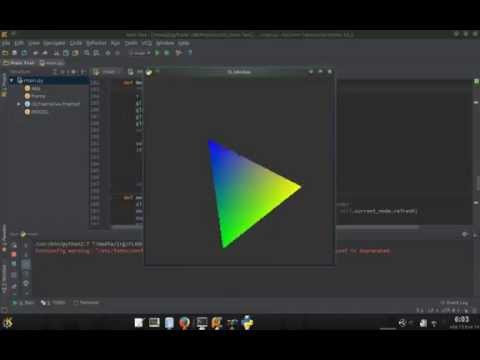The width and height of the screenshot is (480, 360).
Task: Open the run configuration dropdown
Action: click(140, 53)
